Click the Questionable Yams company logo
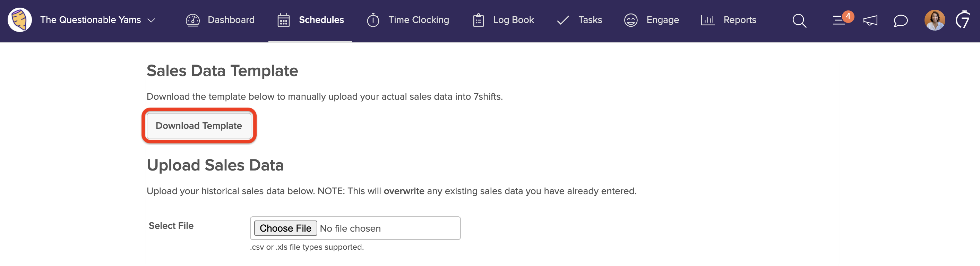The width and height of the screenshot is (980, 266). [x=20, y=20]
